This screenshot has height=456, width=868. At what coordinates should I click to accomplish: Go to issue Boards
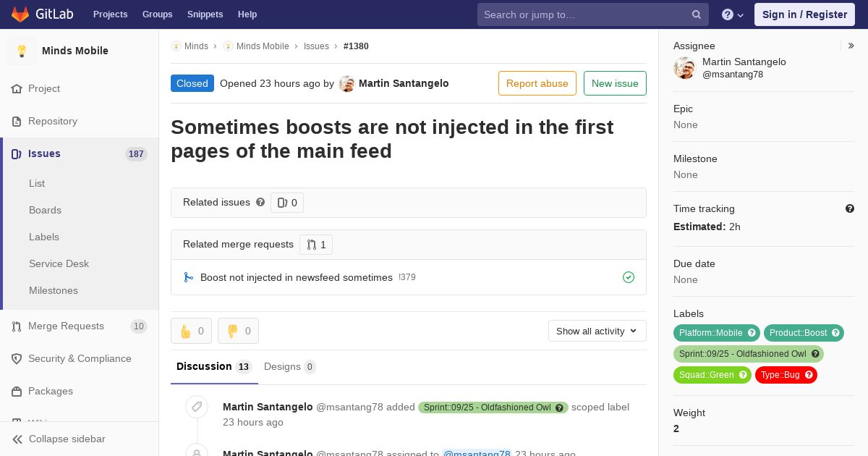coord(45,210)
